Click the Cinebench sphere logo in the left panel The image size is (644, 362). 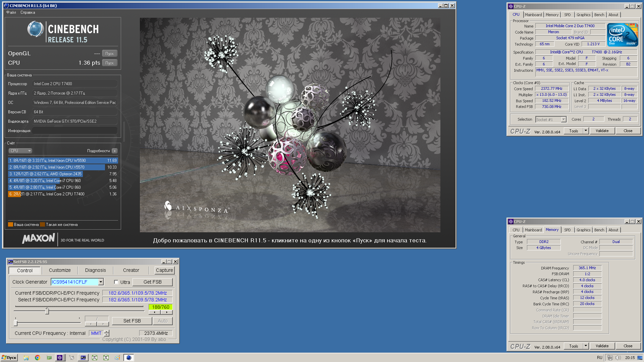(36, 29)
